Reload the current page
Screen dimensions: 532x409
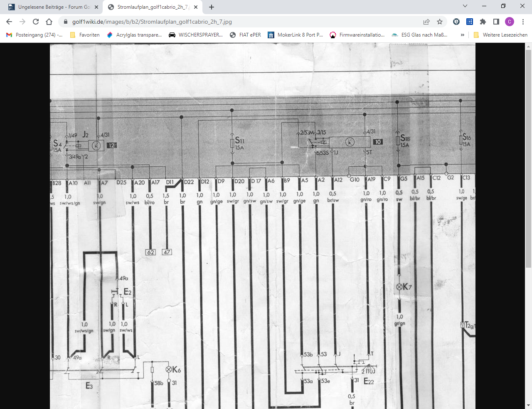[x=36, y=22]
